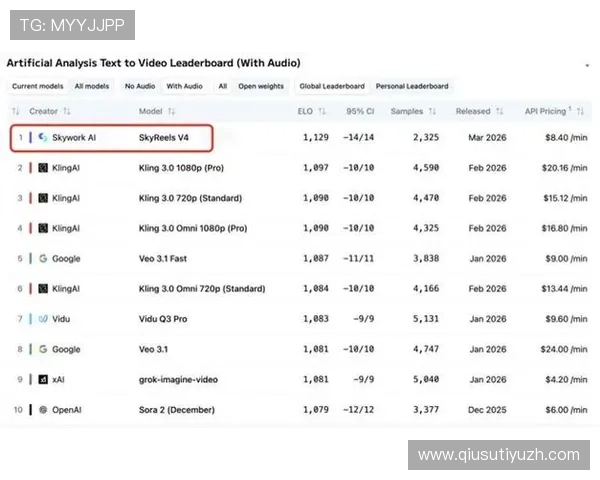The width and height of the screenshot is (600, 480).
Task: Click the $24.00 /min price
Action: (564, 349)
